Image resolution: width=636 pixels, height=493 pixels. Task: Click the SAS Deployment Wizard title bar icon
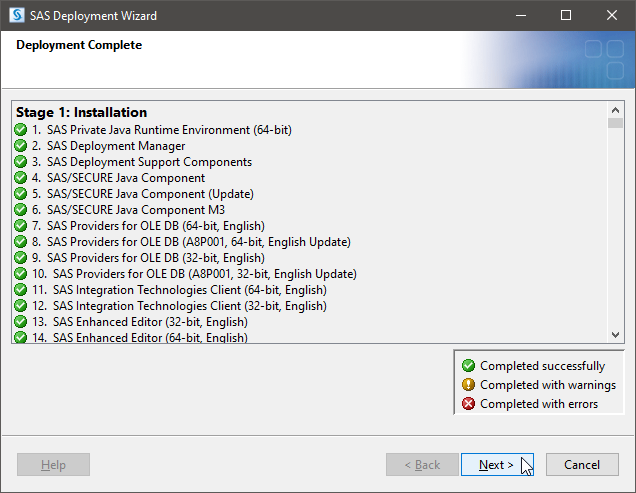pyautogui.click(x=17, y=15)
